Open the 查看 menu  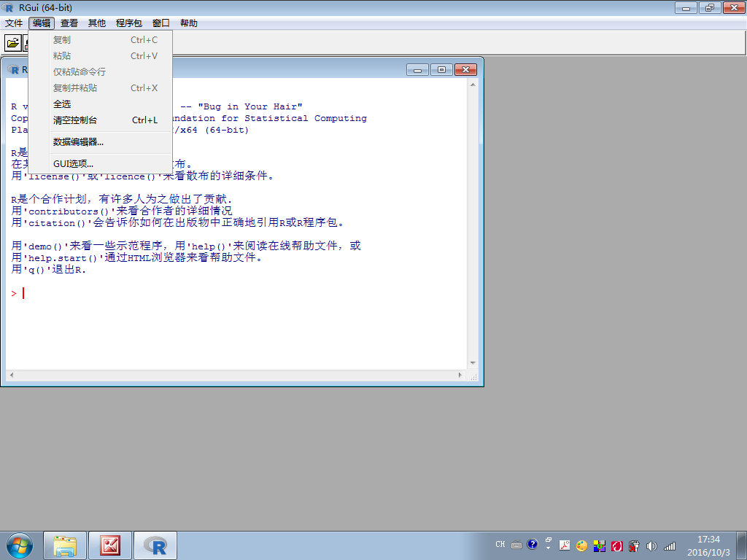tap(69, 23)
